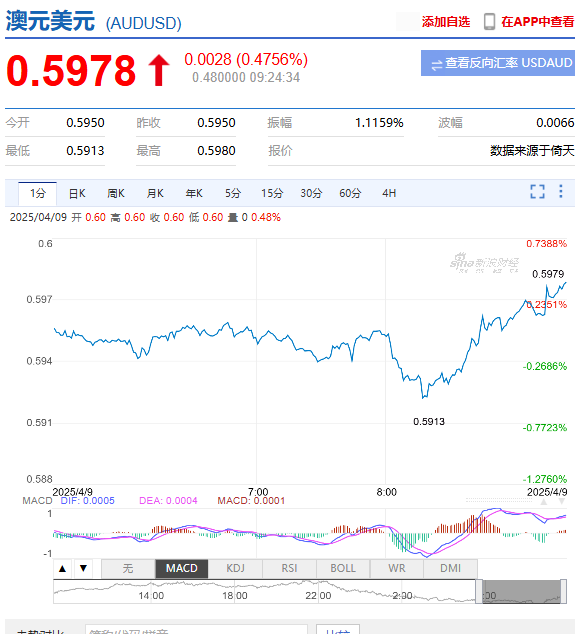
Task: Click the black up-triangle indicator arrow
Action: pyautogui.click(x=62, y=569)
